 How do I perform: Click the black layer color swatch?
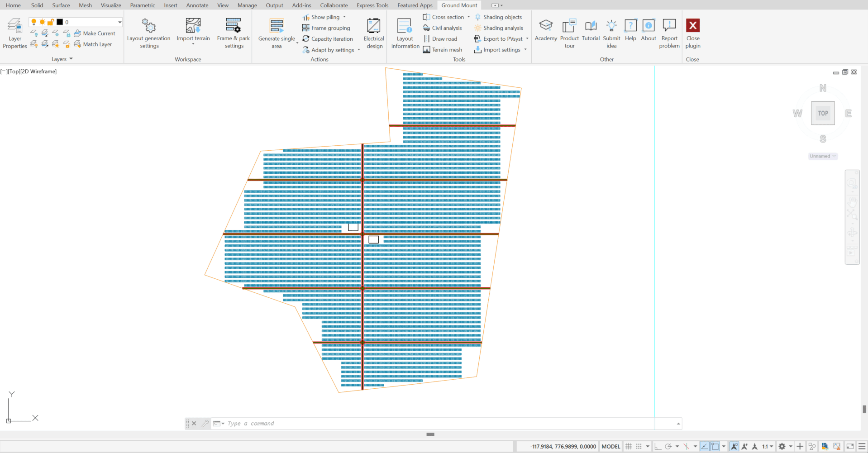pyautogui.click(x=60, y=22)
